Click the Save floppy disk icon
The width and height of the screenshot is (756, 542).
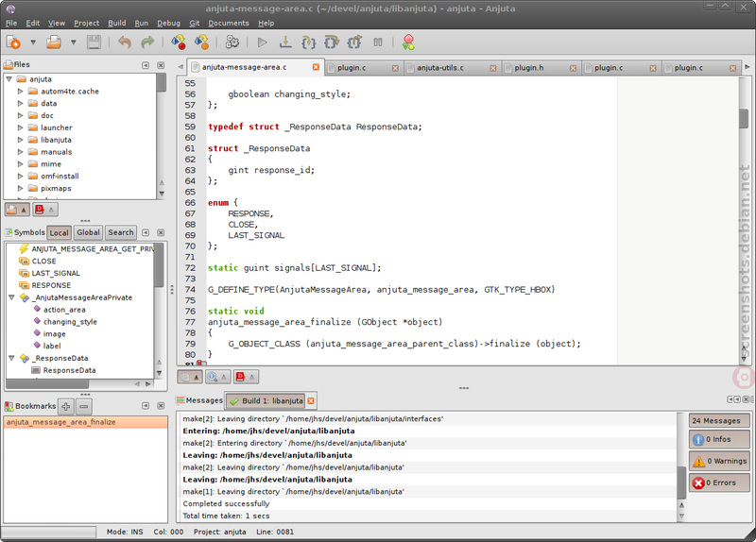tap(94, 42)
